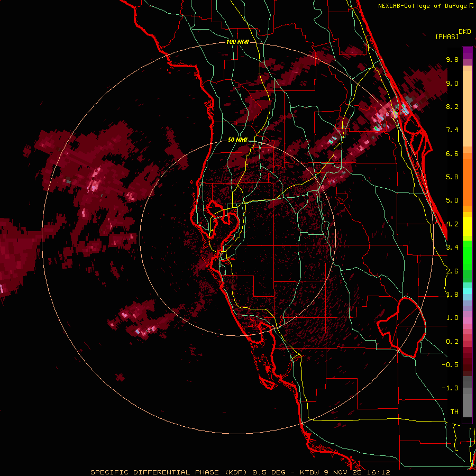The image size is (476, 476).
Task: Click the 9.8 legend value
Action: [452, 59]
